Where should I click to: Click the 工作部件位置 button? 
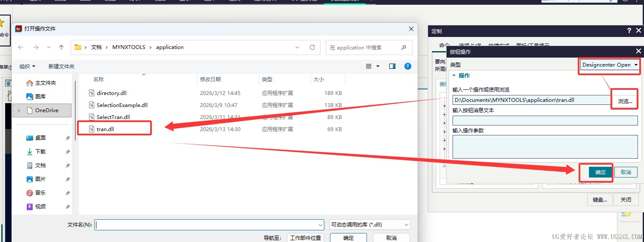click(305, 238)
